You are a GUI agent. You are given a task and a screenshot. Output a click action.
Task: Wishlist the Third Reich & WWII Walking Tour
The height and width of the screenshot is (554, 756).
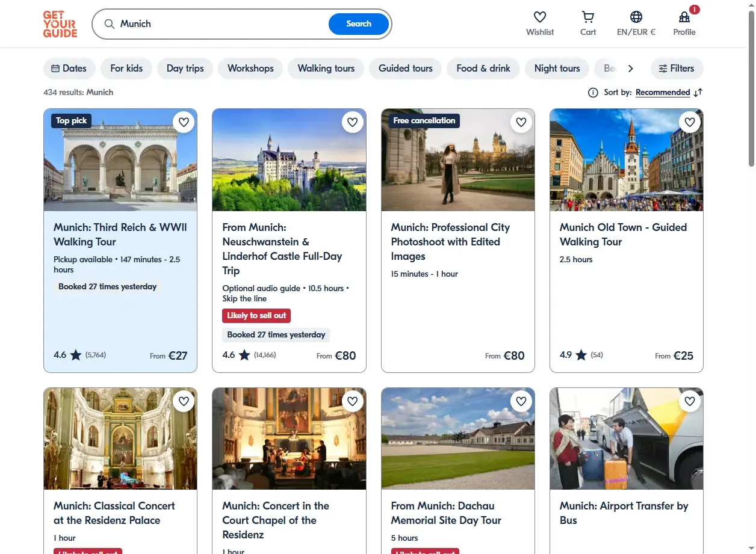[184, 122]
